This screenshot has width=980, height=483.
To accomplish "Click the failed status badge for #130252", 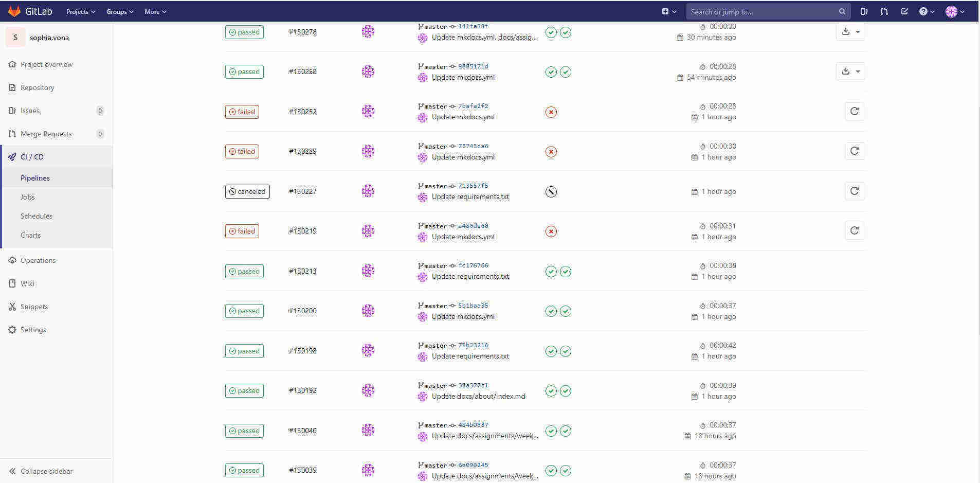I will click(242, 112).
